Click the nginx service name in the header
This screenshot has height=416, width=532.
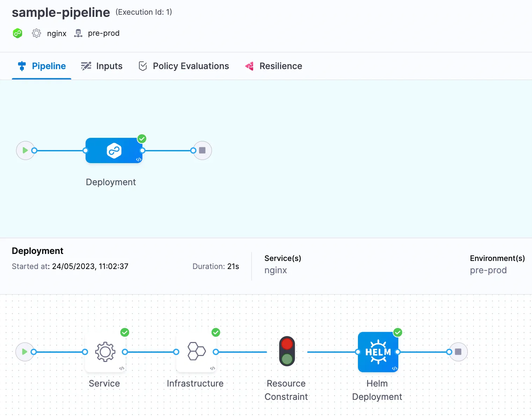[x=57, y=33]
